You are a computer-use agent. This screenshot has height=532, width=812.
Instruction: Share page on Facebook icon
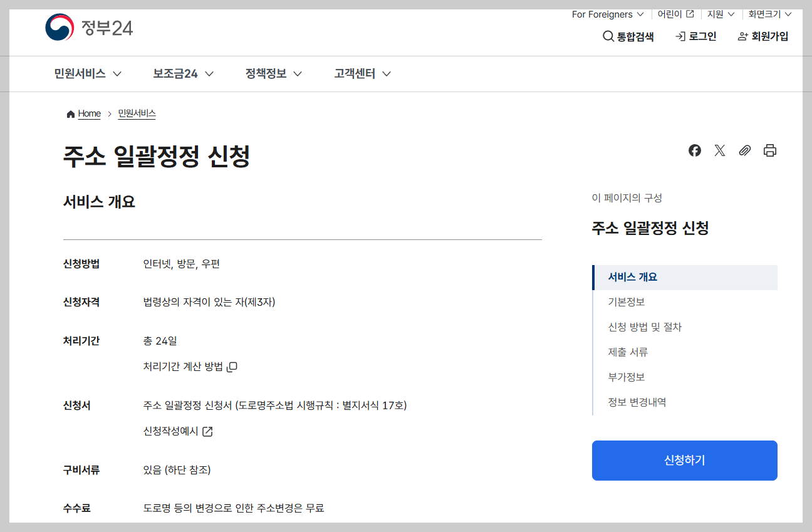[x=695, y=150]
